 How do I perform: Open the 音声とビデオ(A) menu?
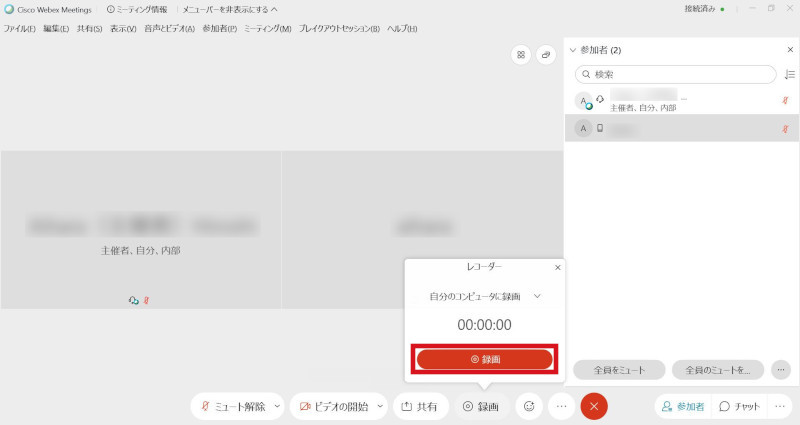(169, 28)
